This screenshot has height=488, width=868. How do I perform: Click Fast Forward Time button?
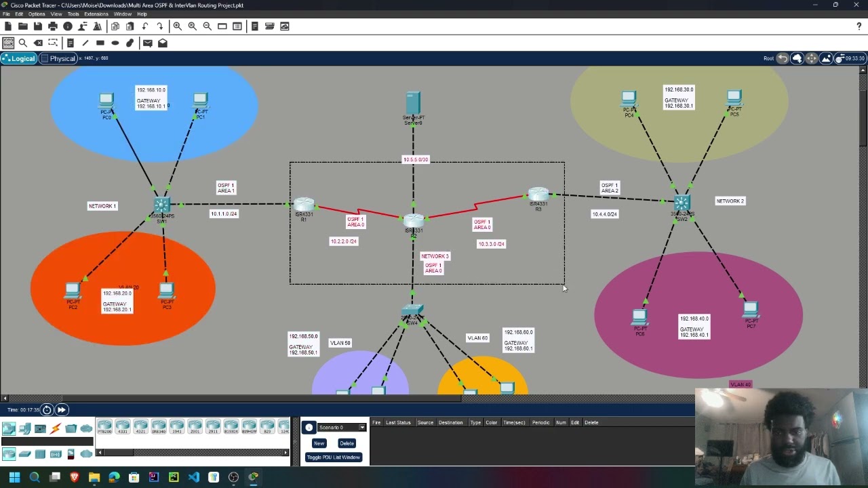tap(62, 409)
